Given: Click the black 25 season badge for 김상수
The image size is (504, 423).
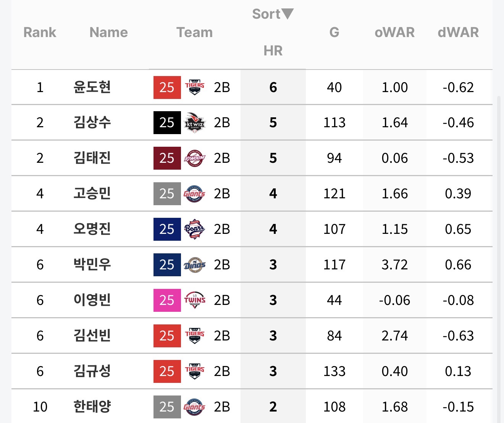Looking at the screenshot, I should pos(167,123).
